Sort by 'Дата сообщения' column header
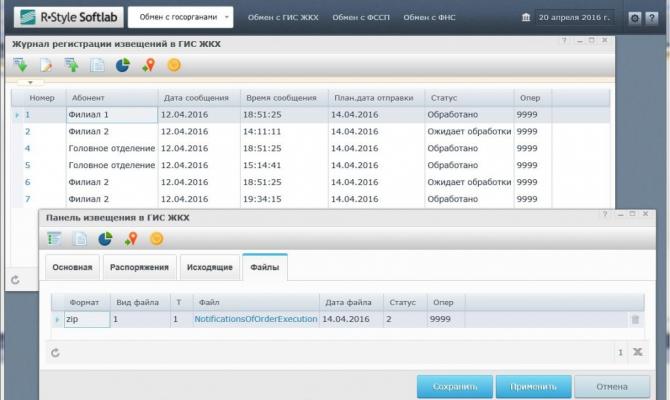Image resolution: width=670 pixels, height=400 pixels. 199,98
